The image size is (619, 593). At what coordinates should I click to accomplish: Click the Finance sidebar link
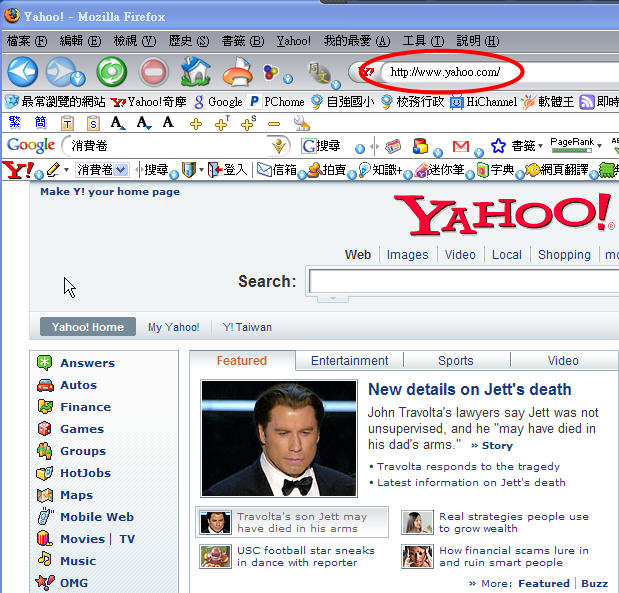tap(86, 407)
